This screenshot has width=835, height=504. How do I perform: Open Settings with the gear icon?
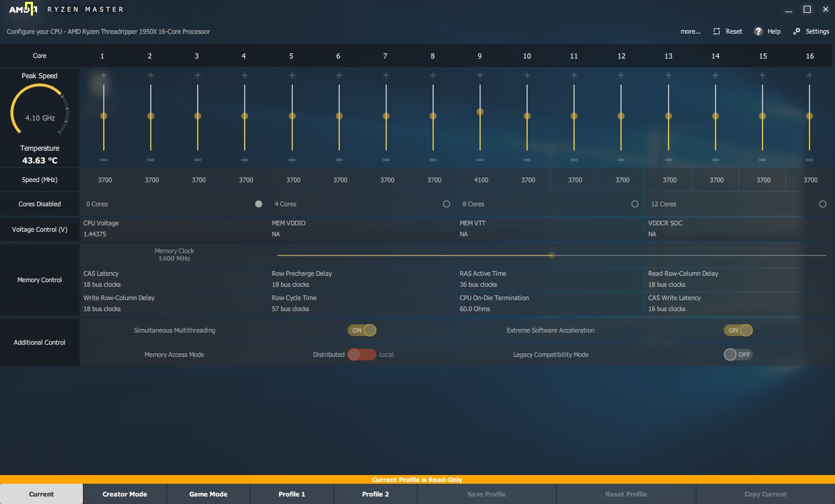(797, 31)
